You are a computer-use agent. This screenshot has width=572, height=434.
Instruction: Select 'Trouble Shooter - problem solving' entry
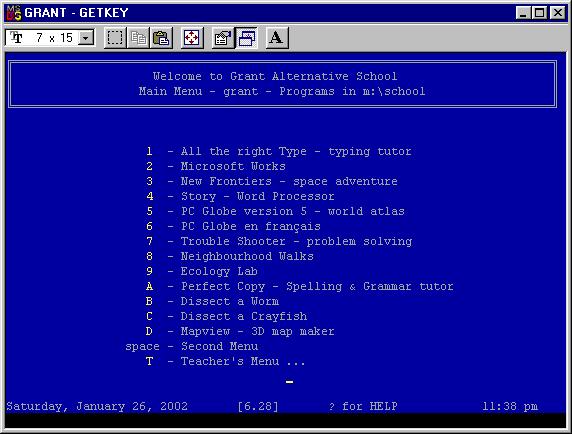tap(279, 241)
